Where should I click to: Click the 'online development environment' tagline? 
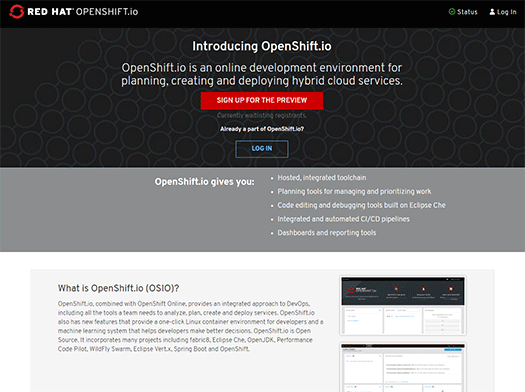pos(262,74)
